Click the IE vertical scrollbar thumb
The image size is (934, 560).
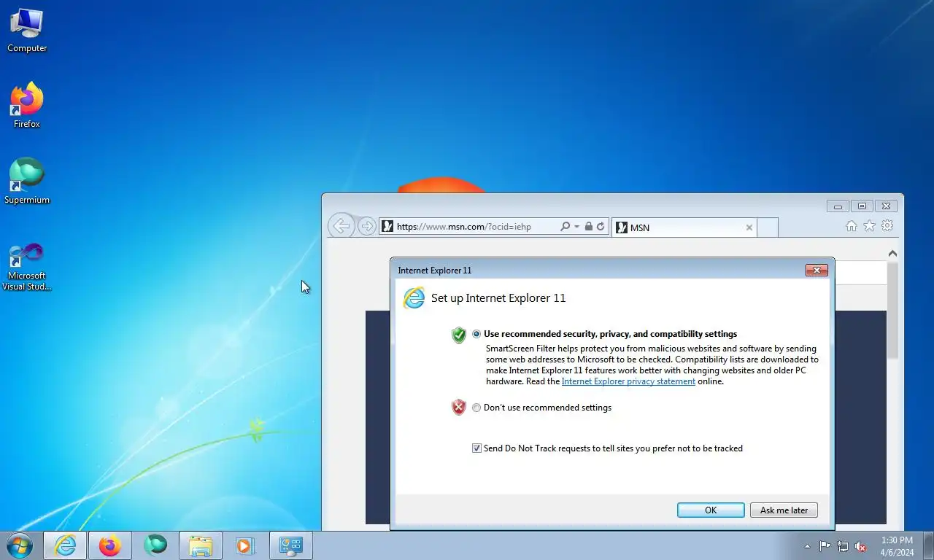pos(892,310)
